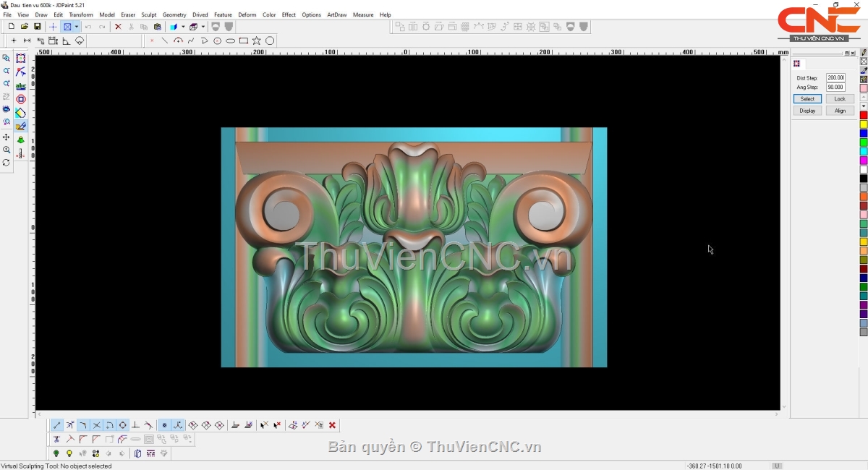The image size is (868, 470).
Task: Toggle endpoint snap in bottom toolbar
Action: tap(57, 425)
